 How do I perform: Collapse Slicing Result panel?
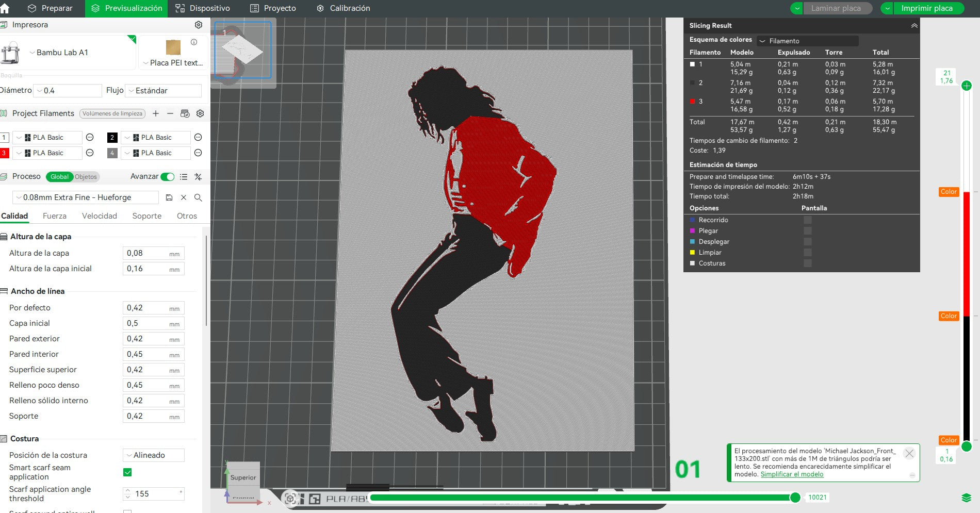coord(914,25)
